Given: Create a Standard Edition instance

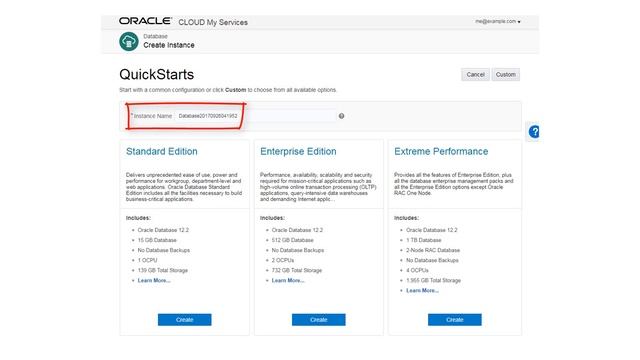Looking at the screenshot, I should 184,320.
